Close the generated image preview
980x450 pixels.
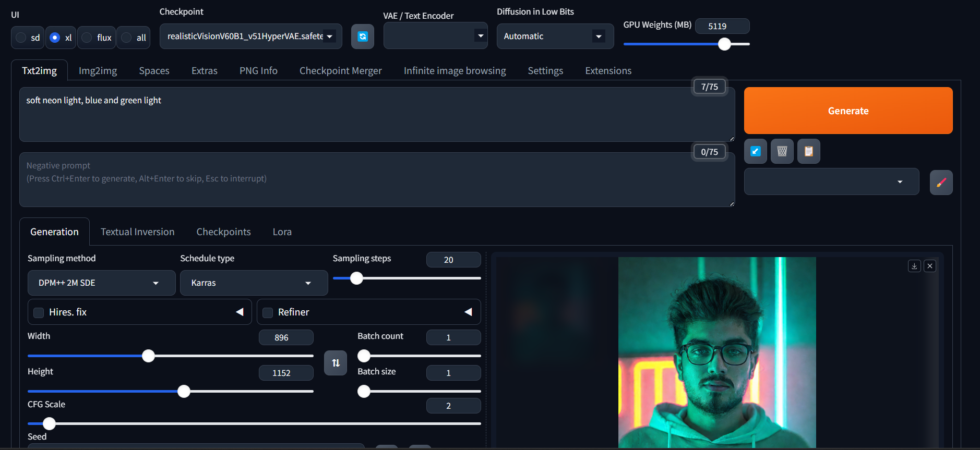930,266
